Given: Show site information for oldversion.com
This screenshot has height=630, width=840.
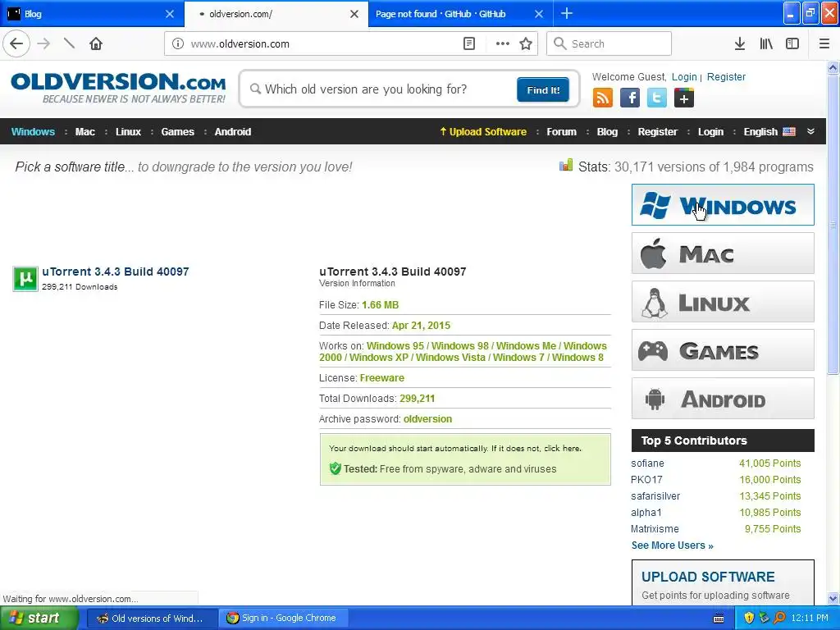Looking at the screenshot, I should click(178, 44).
